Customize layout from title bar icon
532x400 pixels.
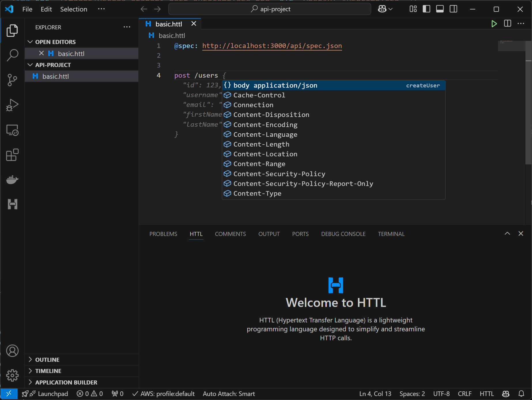pyautogui.click(x=413, y=9)
